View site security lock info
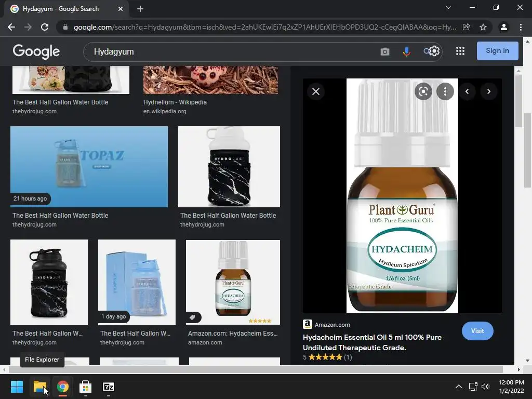The image size is (532, 399). click(x=65, y=27)
